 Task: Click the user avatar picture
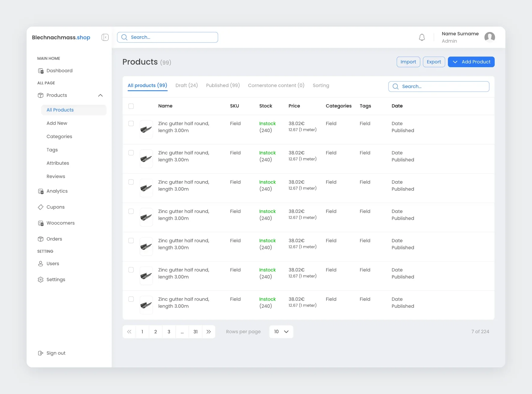click(x=490, y=37)
